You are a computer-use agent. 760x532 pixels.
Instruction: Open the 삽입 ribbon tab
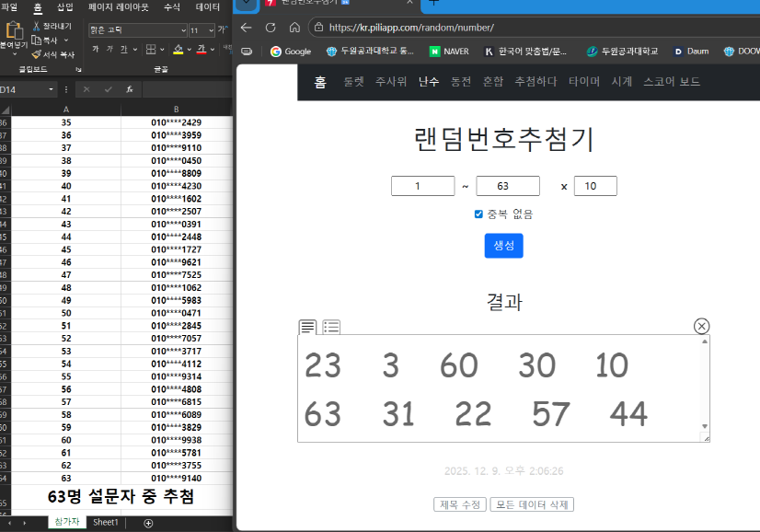(x=64, y=6)
